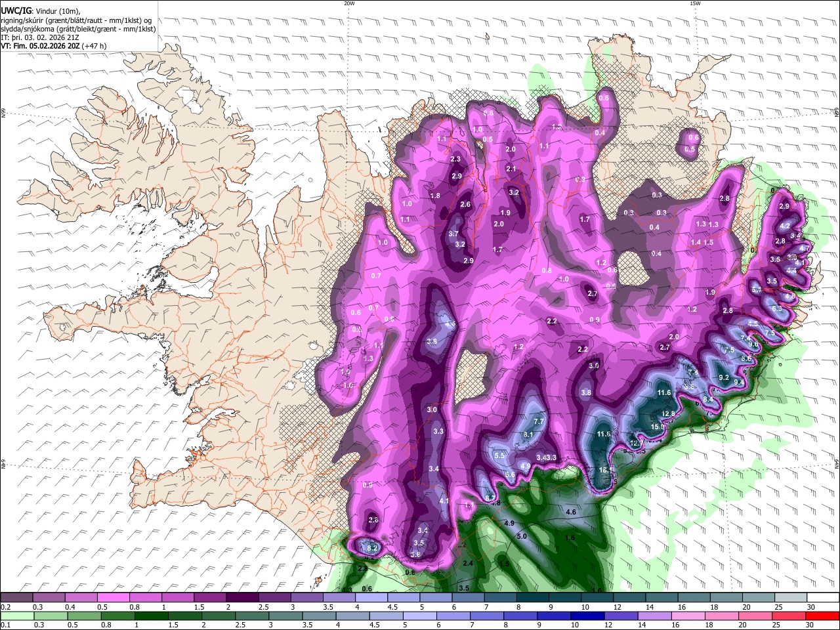
Task: Click the 1.8 value in north Iceland
Action: coord(435,196)
